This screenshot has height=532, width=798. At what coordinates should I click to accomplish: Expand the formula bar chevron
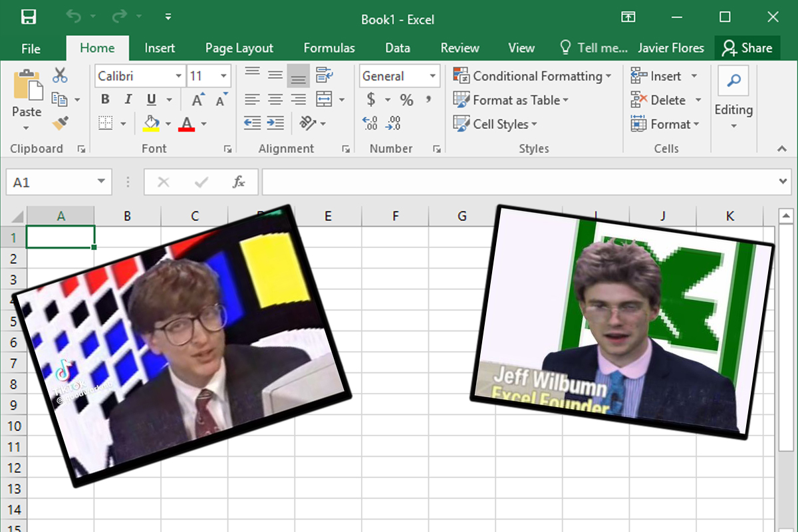point(783,182)
